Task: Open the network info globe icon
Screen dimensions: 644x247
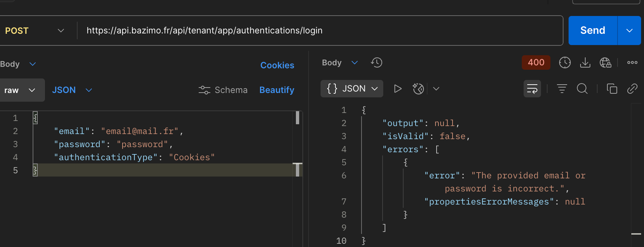Action: 605,62
